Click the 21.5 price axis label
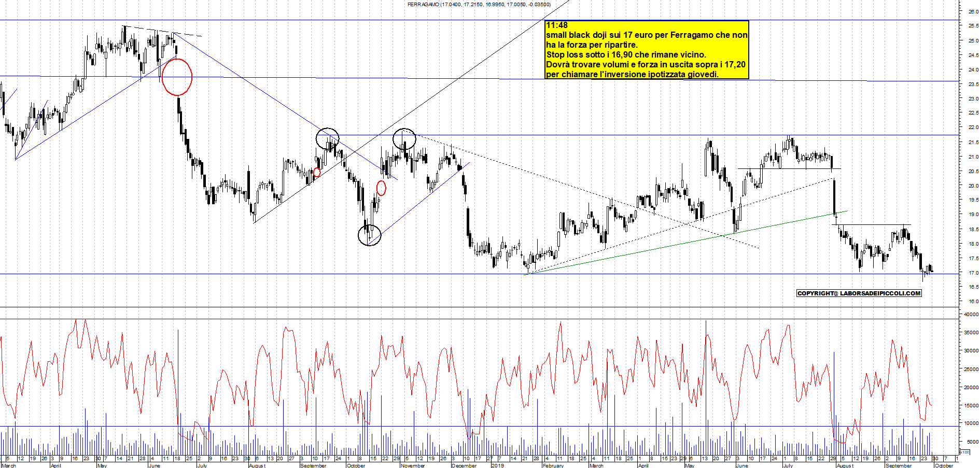 [973, 142]
